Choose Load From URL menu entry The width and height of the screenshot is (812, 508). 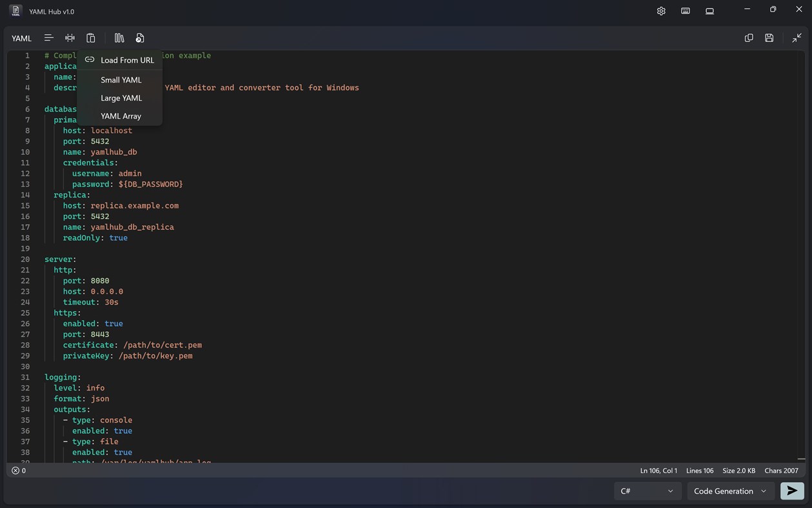[x=119, y=60]
